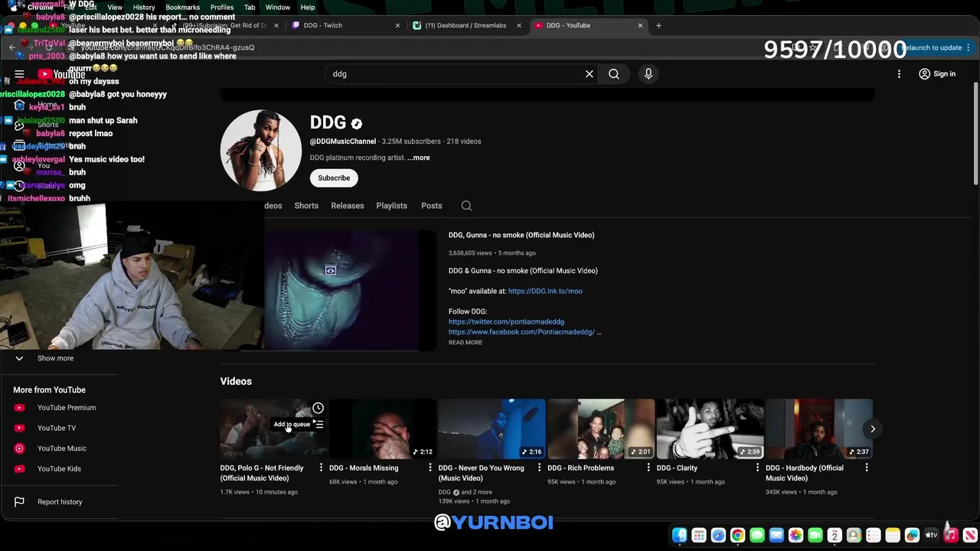The width and height of the screenshot is (980, 551).
Task: Switch to the Playlists channel tab
Action: (x=392, y=205)
